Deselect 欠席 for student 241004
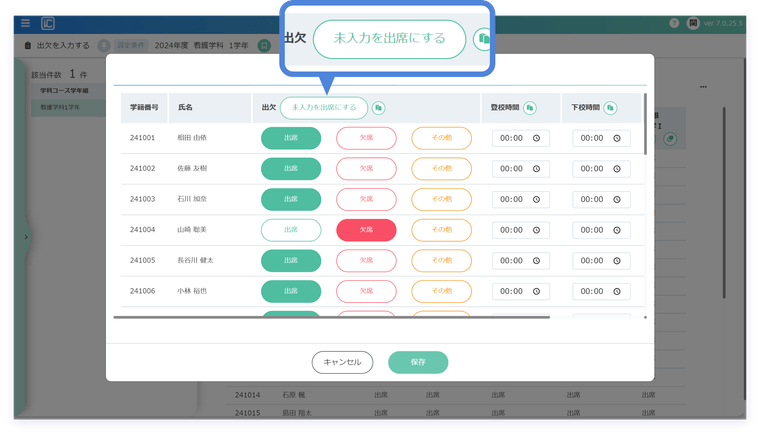 [366, 230]
